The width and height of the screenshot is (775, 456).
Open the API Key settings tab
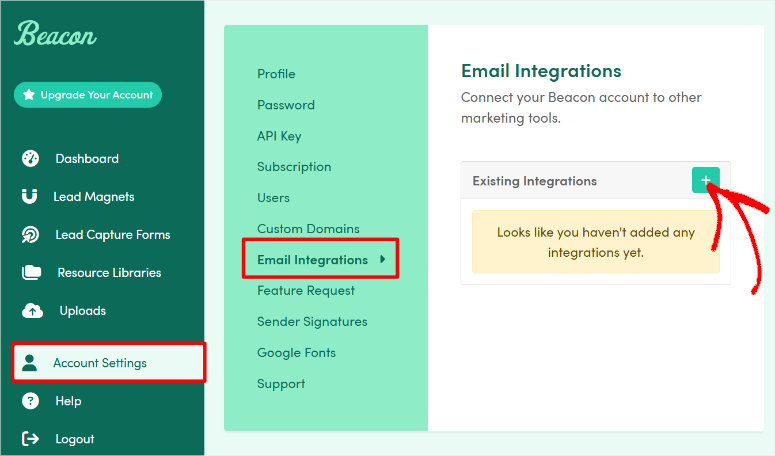point(279,136)
